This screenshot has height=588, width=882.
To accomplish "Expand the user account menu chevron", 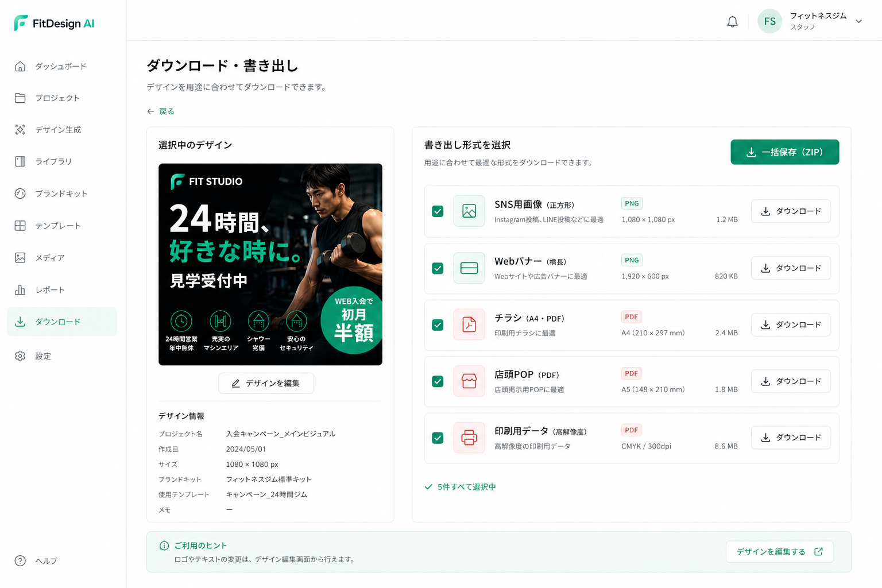I will click(858, 21).
